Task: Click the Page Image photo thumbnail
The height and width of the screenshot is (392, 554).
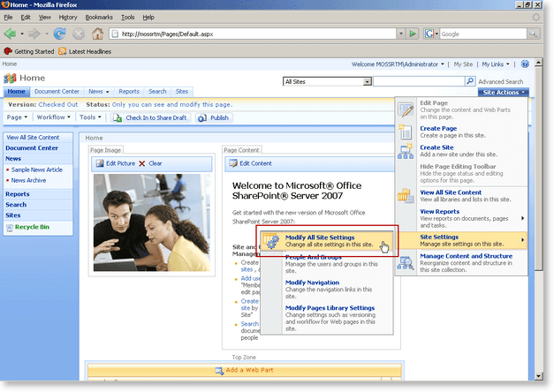Action: point(152,222)
